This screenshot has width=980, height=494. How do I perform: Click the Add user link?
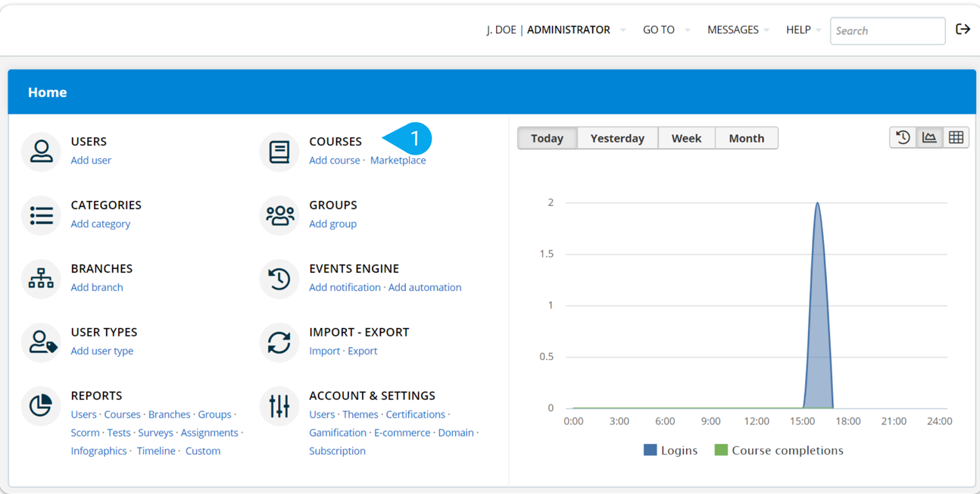[x=91, y=160]
